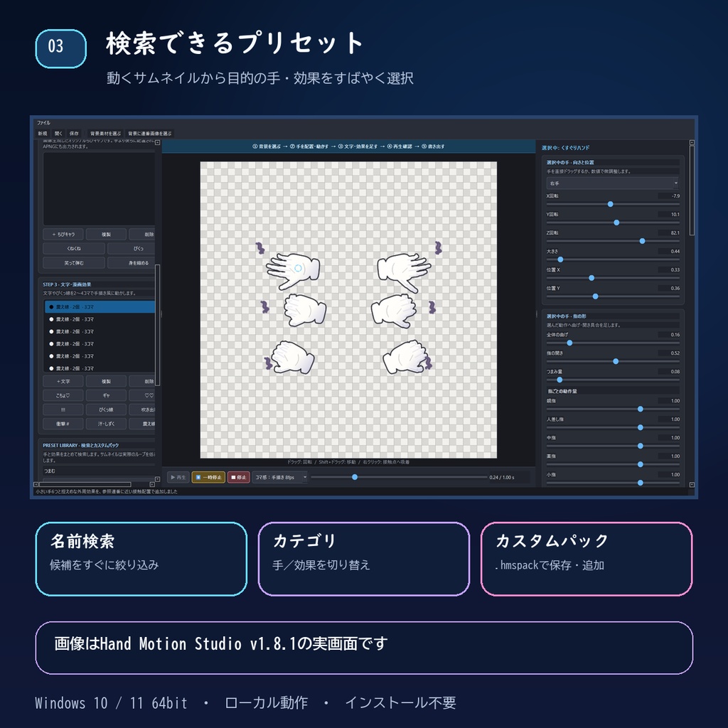Open the ファイル menu
This screenshot has width=728, height=728.
pyautogui.click(x=43, y=123)
